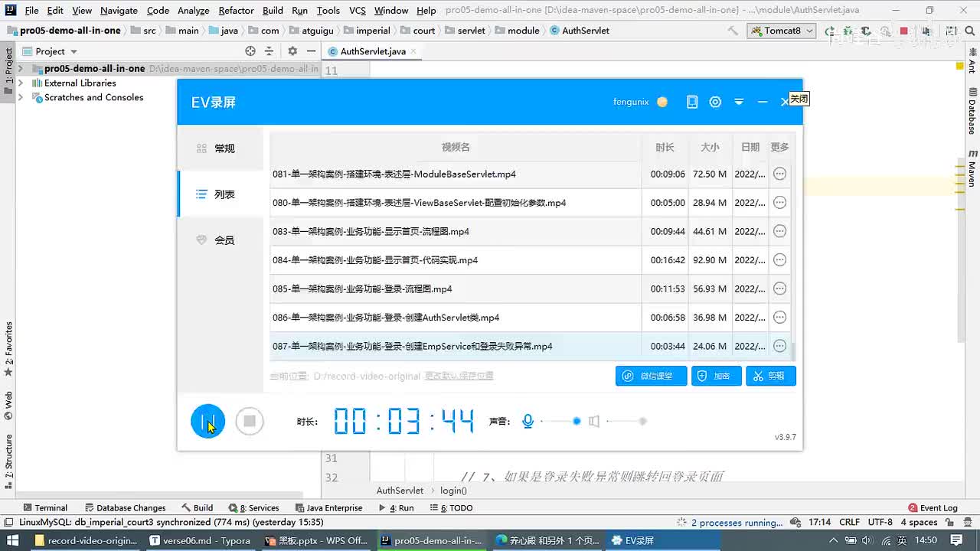Open more options for video 080
This screenshot has width=980, height=551.
779,203
